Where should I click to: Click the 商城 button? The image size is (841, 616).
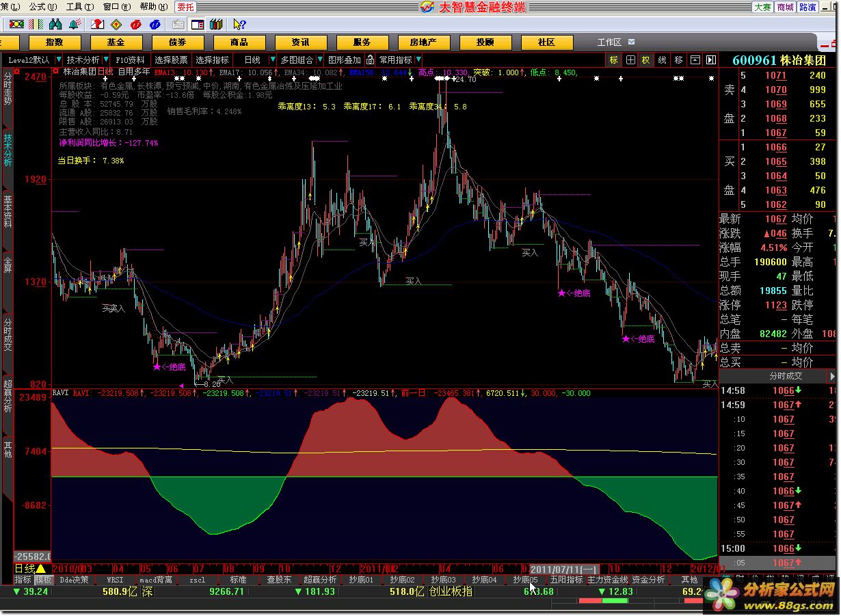point(785,7)
